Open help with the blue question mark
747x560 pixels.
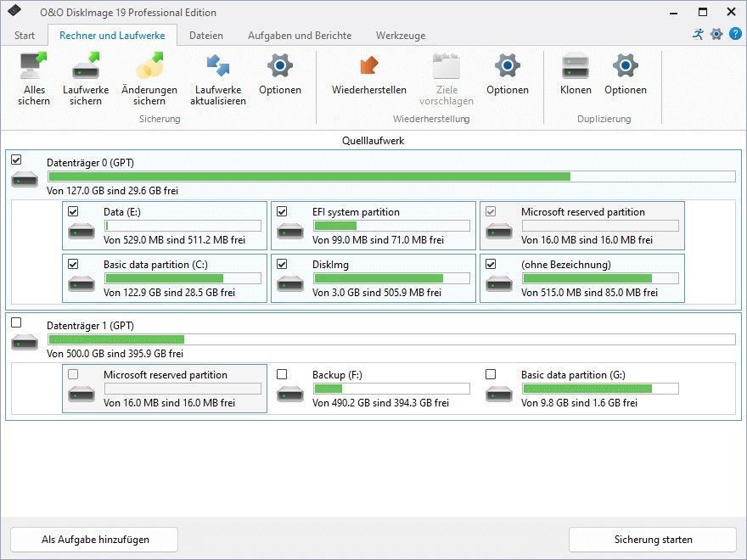click(x=736, y=34)
